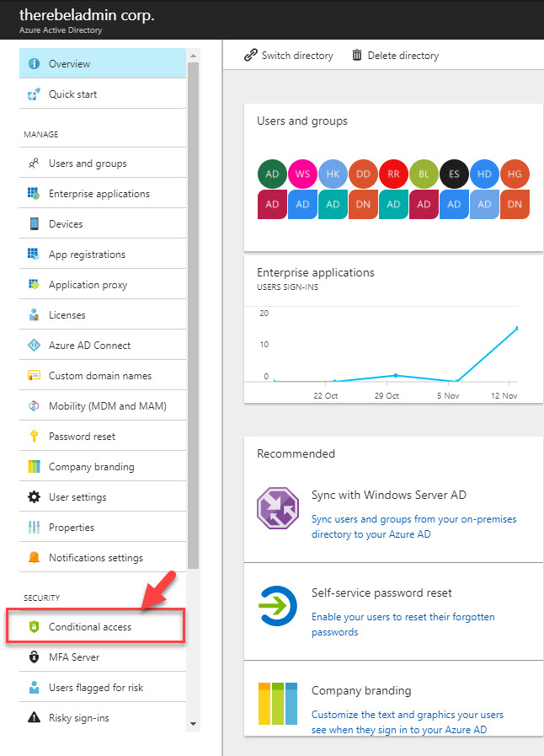Click the 29 Oct chart axis label
Viewport: 544px width, 756px height.
pos(387,396)
